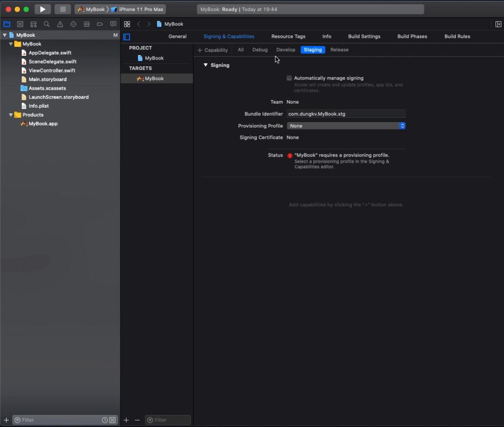Image resolution: width=504 pixels, height=427 pixels.
Task: Select the Release configuration filter
Action: click(x=339, y=50)
